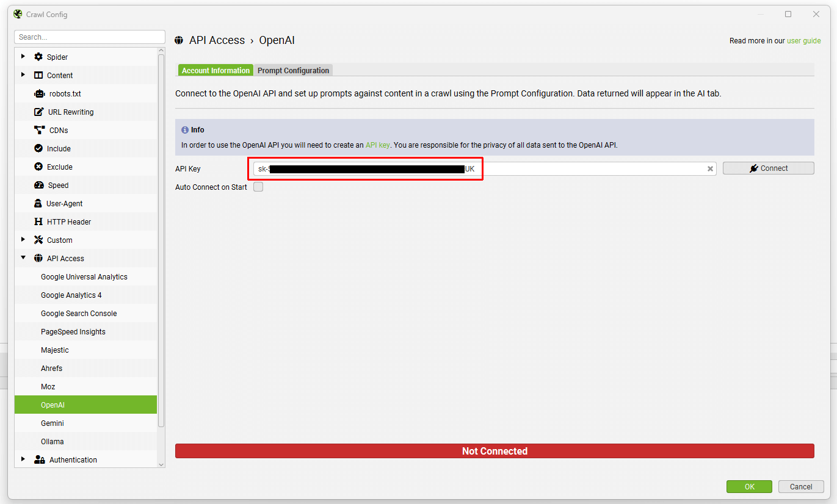Click the settings Search input field
The width and height of the screenshot is (837, 504).
point(90,37)
